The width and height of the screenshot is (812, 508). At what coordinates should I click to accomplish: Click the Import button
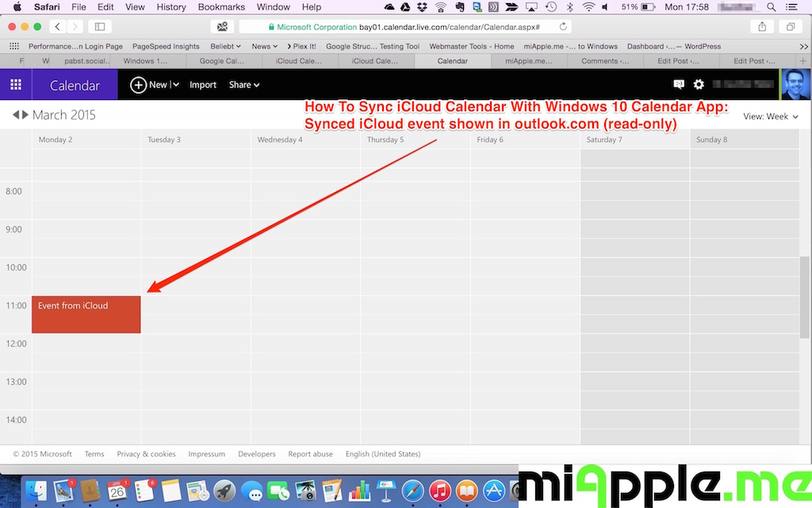(x=203, y=85)
